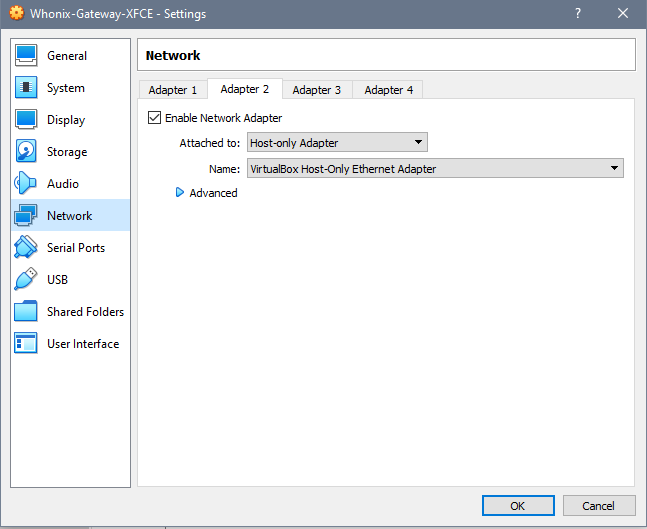Viewport: 647px width, 529px height.
Task: Select the Shared Folders icon
Action: [27, 312]
